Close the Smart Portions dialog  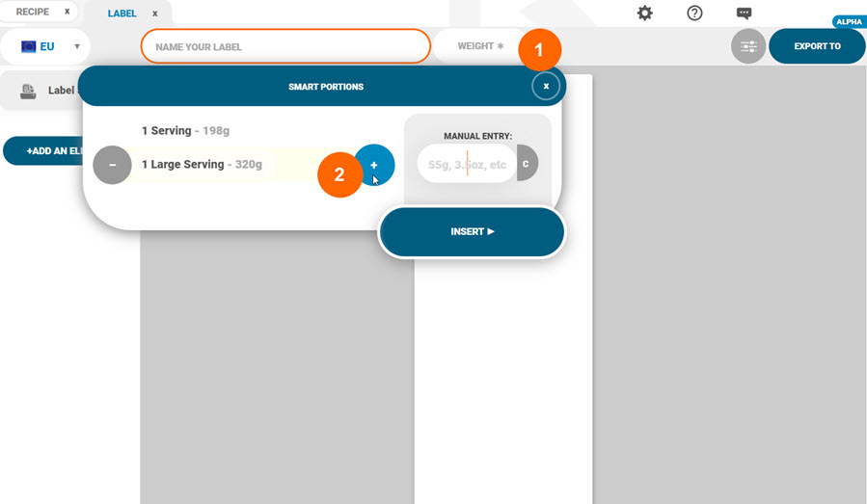546,87
